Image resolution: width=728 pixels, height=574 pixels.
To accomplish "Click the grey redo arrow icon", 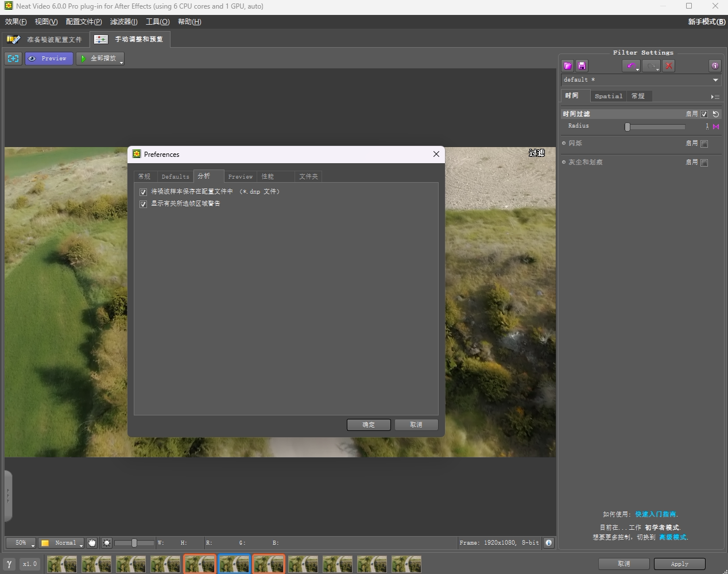I will pyautogui.click(x=651, y=66).
